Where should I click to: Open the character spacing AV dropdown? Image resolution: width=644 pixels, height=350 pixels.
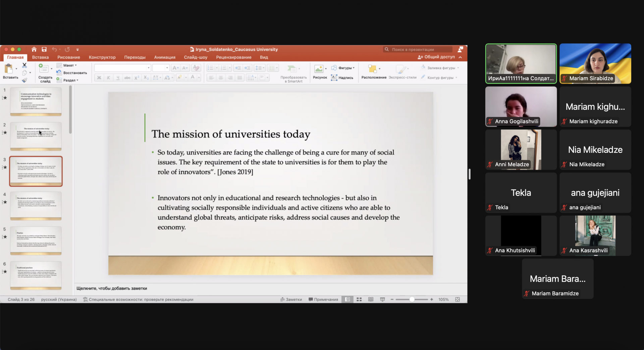tap(157, 78)
